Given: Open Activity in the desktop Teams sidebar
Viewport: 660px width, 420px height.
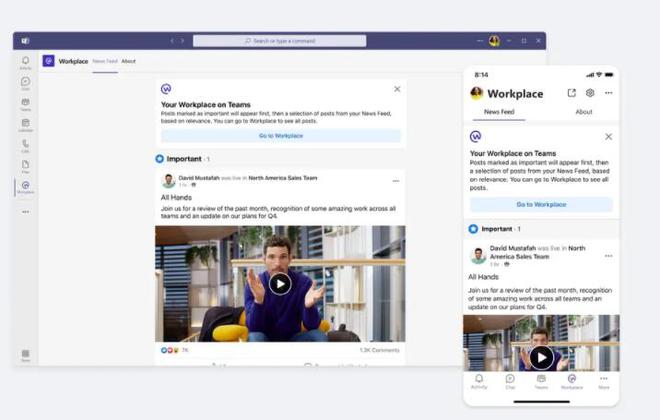Looking at the screenshot, I should [x=26, y=63].
